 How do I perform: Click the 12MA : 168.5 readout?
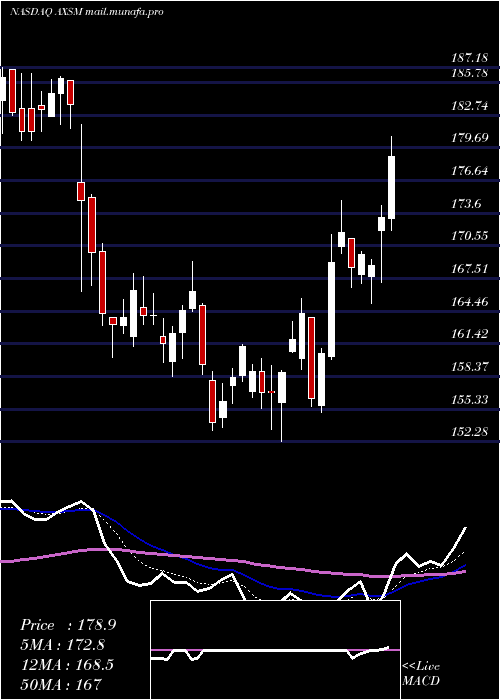[67, 665]
